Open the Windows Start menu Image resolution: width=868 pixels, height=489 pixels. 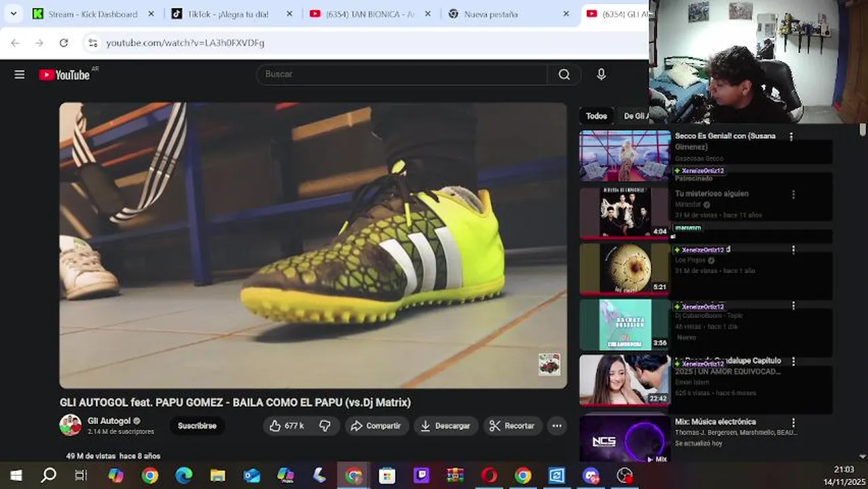[16, 475]
